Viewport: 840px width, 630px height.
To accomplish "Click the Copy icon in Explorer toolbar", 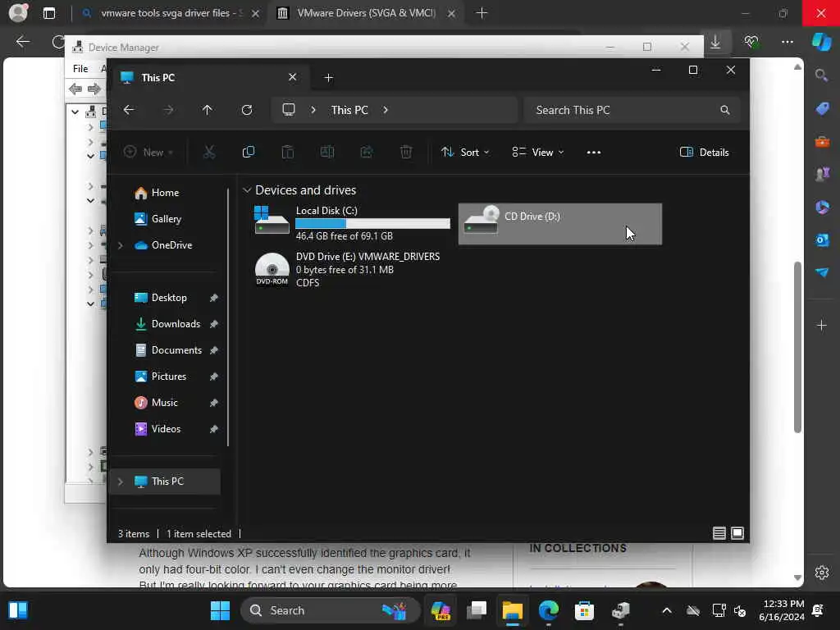I will point(248,152).
